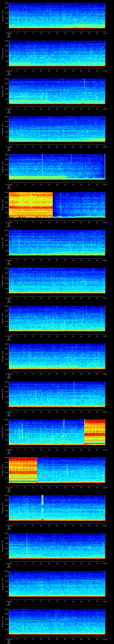Click the 23:40:00 timestamp label

click(9, 450)
